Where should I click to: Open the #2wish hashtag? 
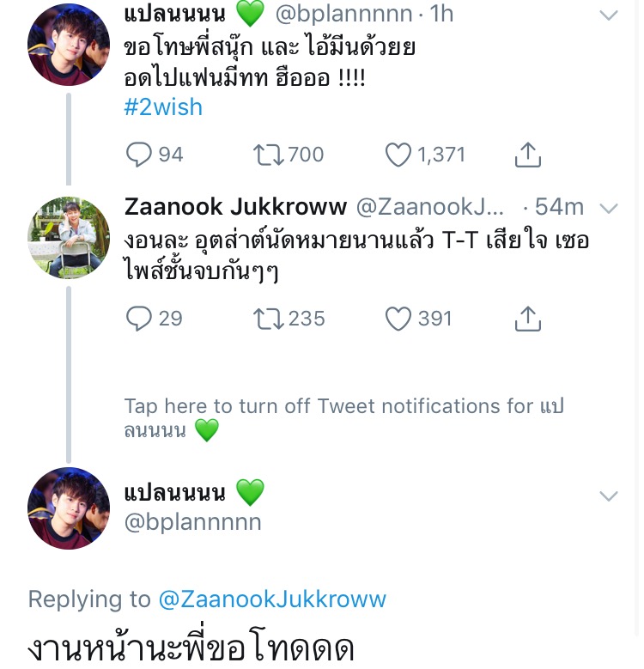click(163, 107)
